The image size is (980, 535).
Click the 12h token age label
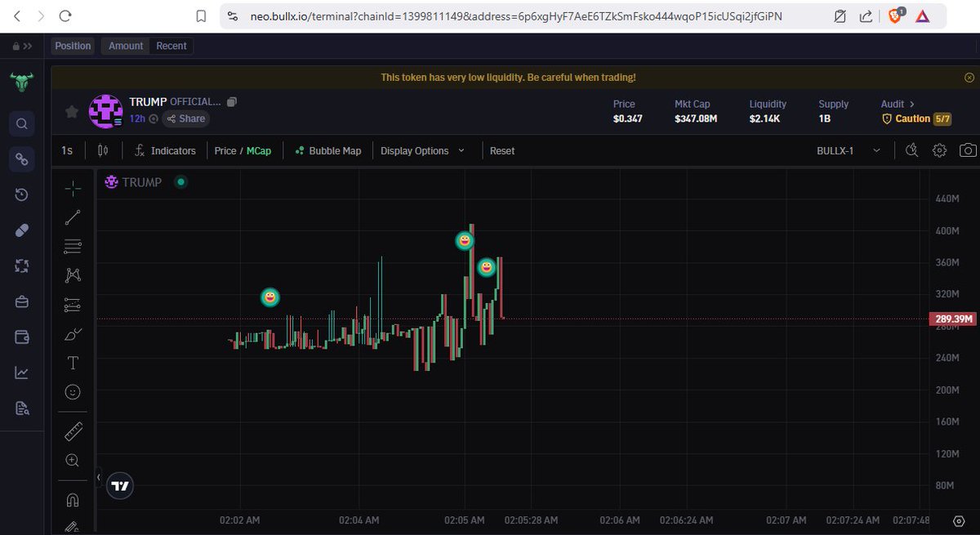click(x=137, y=118)
